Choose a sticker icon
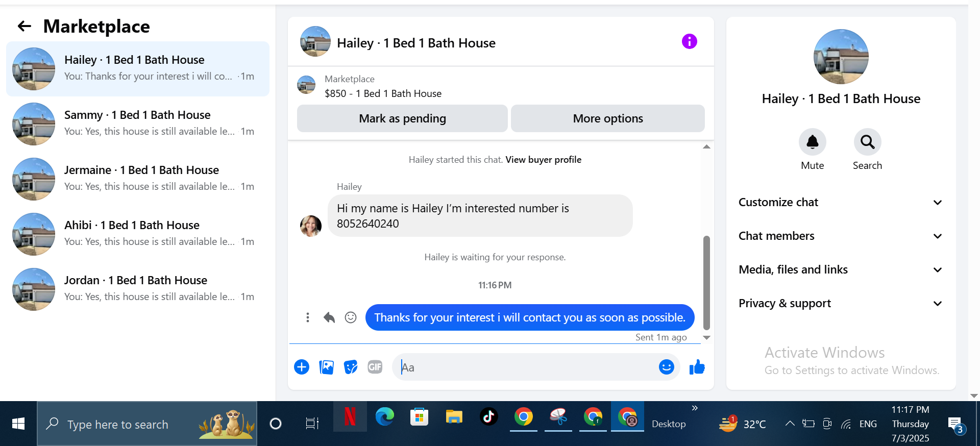980x446 pixels. pyautogui.click(x=351, y=367)
